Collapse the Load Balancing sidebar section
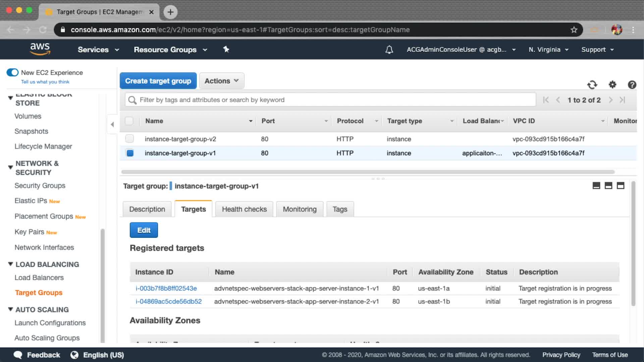 pos(10,264)
